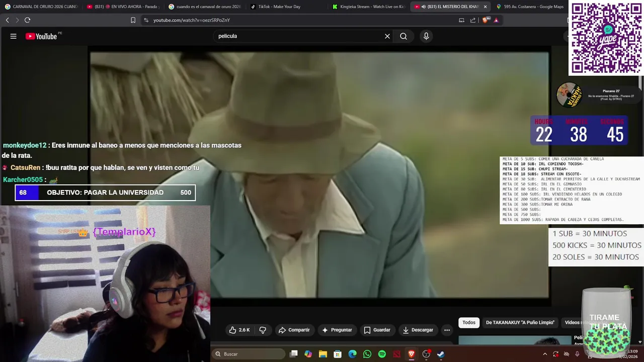Open Microsoft Store from the taskbar
This screenshot has height=362, width=644.
[x=338, y=354]
